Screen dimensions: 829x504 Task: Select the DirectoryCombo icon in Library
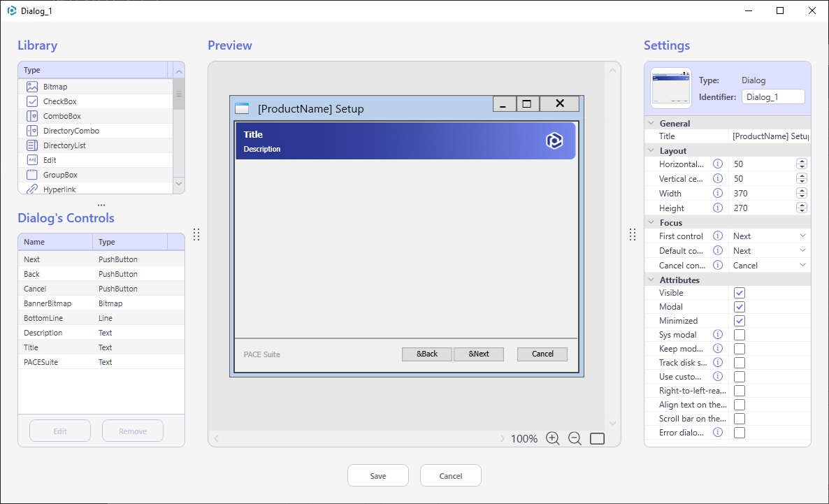click(x=32, y=131)
